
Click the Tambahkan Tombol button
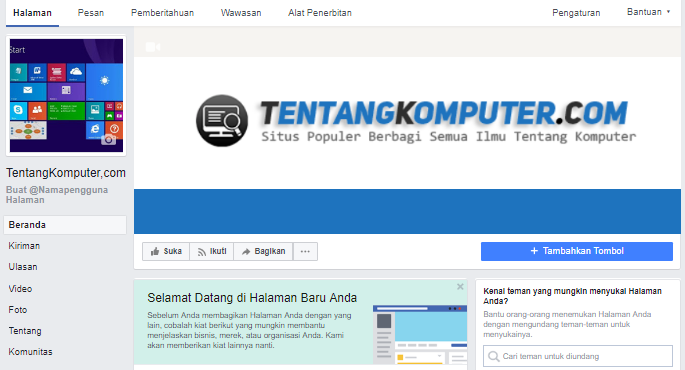pyautogui.click(x=577, y=251)
